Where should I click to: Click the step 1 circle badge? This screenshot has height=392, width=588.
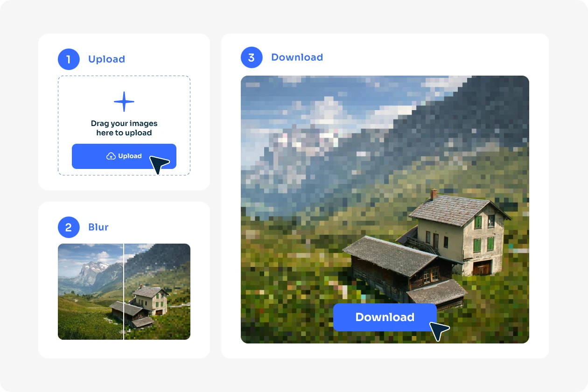click(69, 59)
